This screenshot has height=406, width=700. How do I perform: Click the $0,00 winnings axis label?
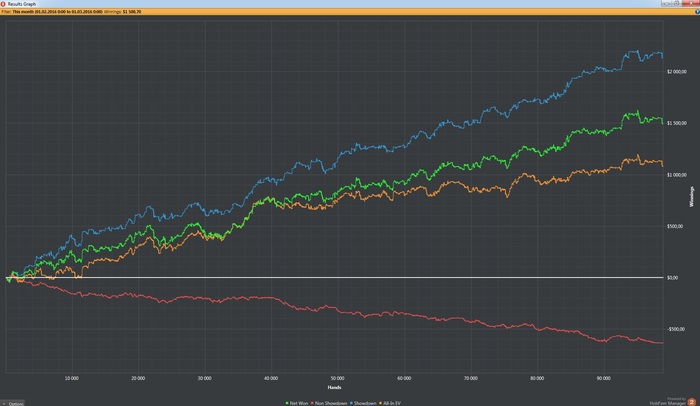coord(672,278)
